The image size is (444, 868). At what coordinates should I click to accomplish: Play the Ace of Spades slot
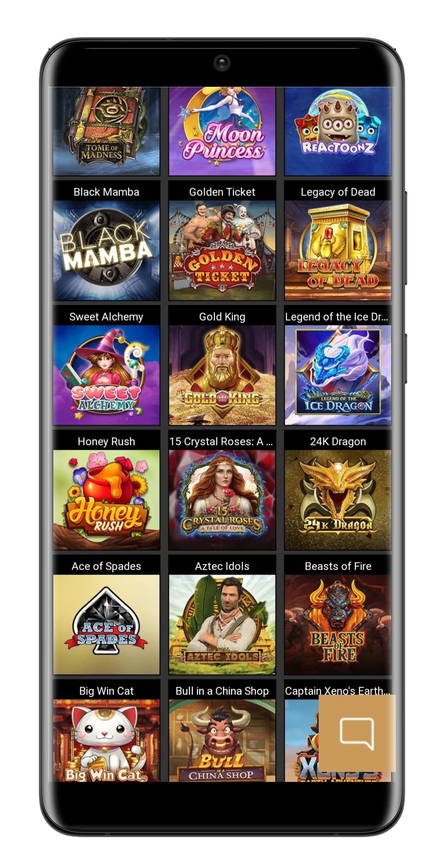(106, 624)
